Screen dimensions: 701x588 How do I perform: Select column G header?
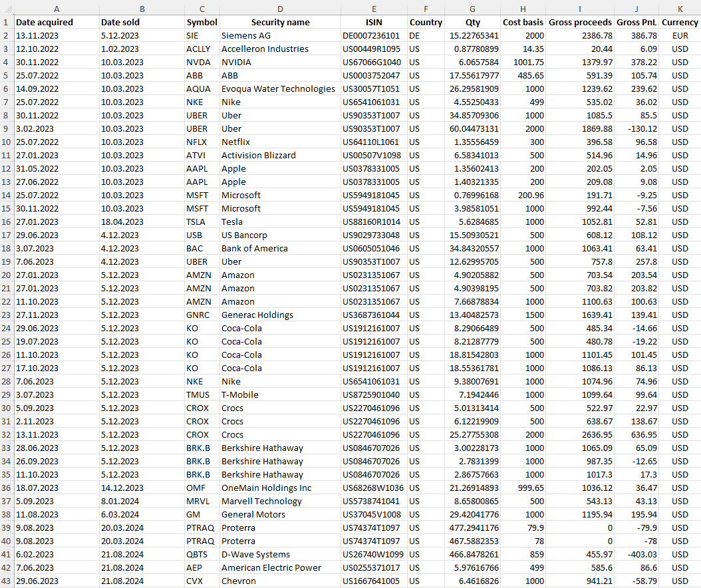473,9
